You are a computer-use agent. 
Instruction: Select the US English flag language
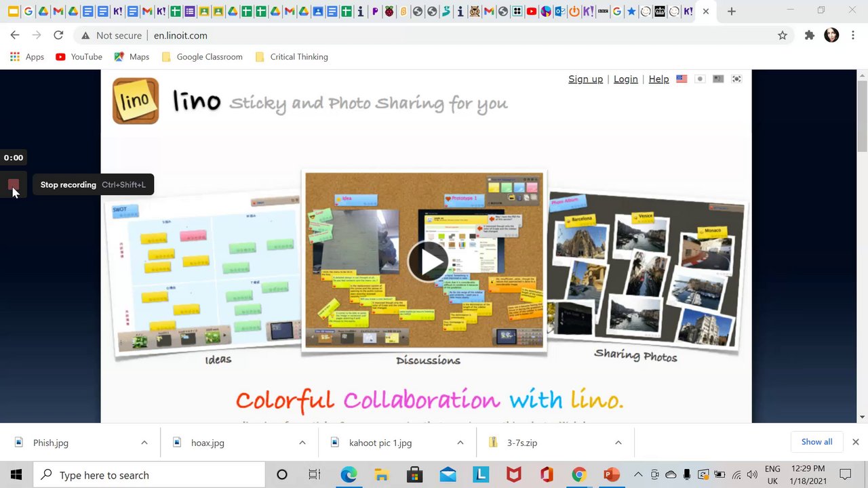pos(682,79)
